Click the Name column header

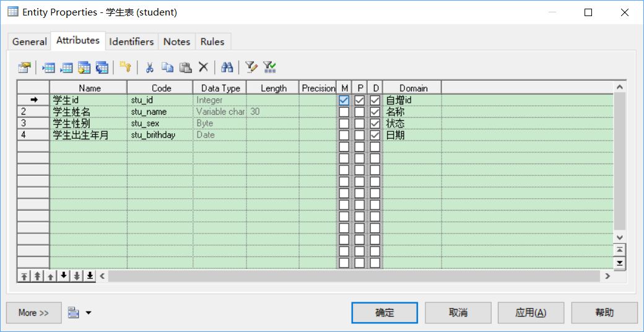[x=89, y=88]
